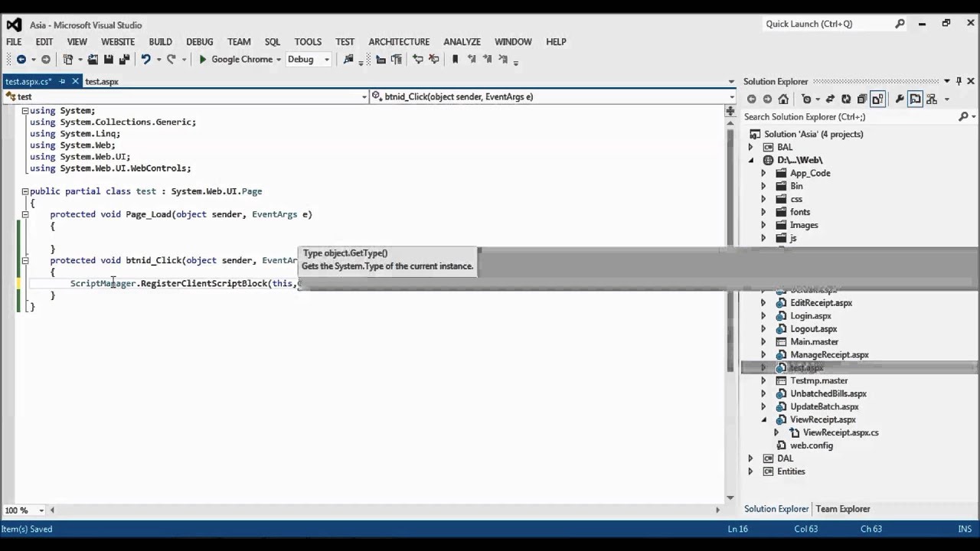Comment out the selected lines icon
This screenshot has height=551, width=980.
coord(418,60)
